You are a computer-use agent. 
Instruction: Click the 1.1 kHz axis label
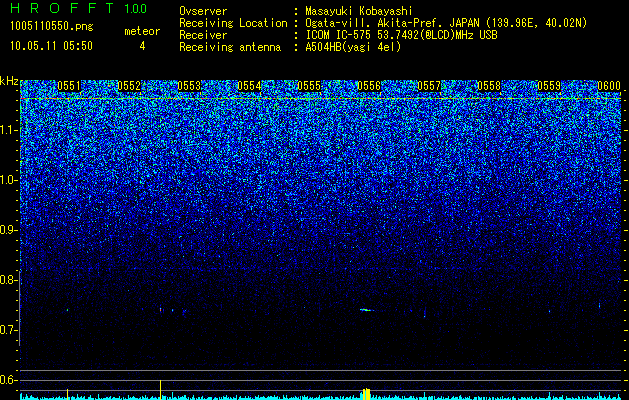[x=8, y=130]
